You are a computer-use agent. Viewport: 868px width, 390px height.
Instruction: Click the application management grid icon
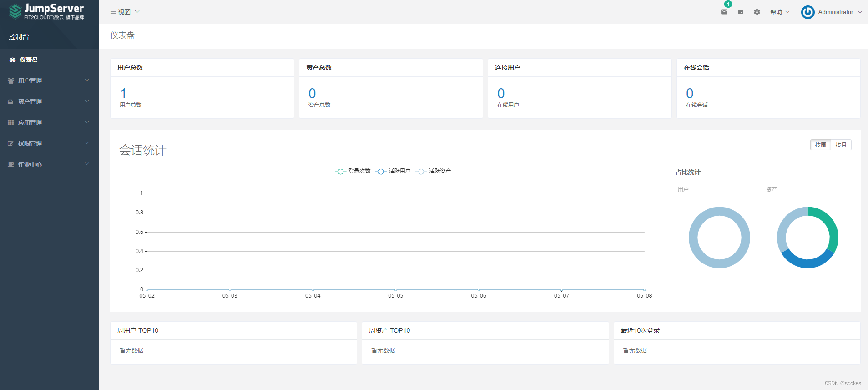11,122
